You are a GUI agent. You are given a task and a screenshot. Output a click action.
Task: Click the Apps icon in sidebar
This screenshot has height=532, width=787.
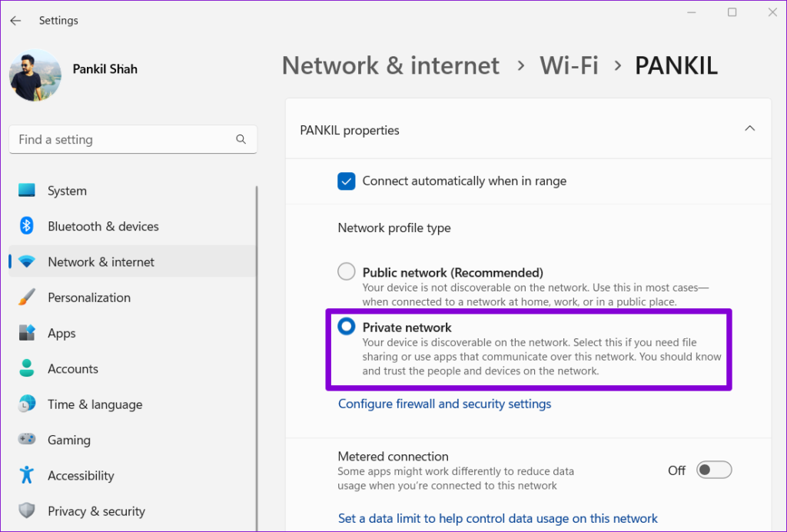(27, 333)
